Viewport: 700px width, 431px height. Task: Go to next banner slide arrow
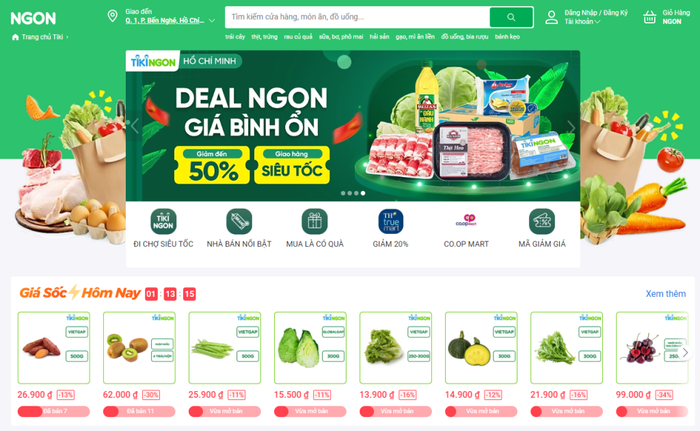click(571, 128)
